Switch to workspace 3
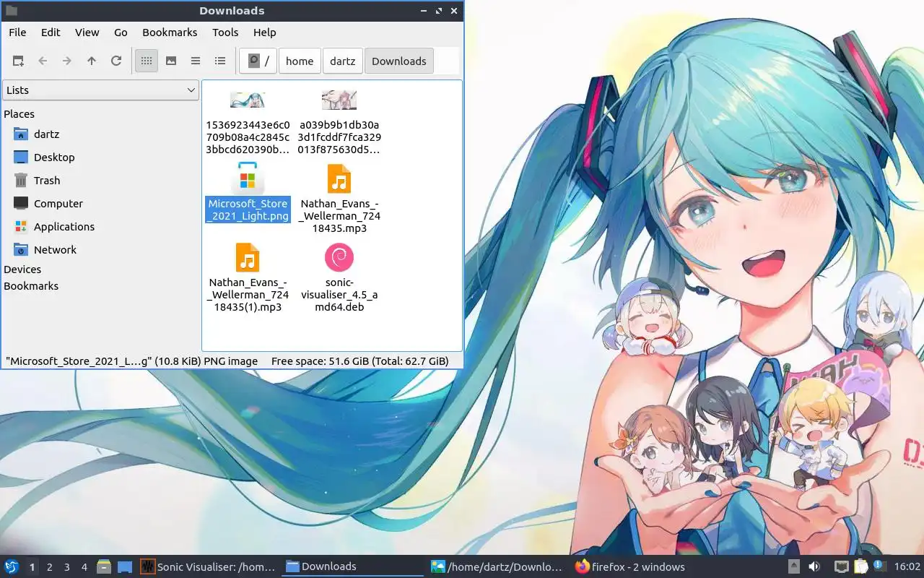The height and width of the screenshot is (578, 924). [67, 567]
